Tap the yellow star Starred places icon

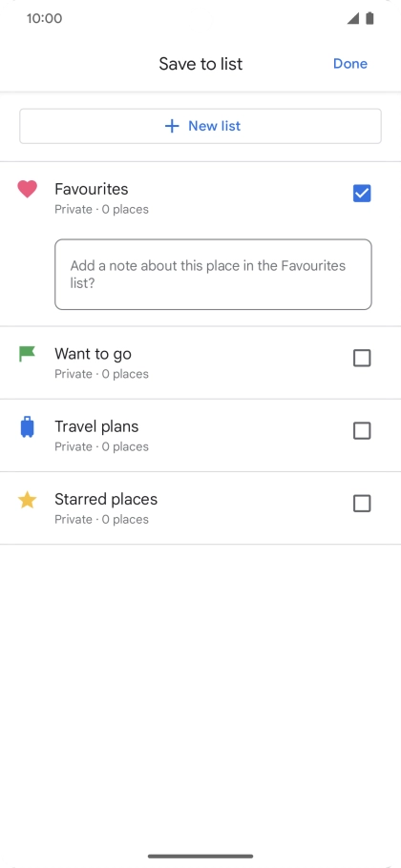(x=27, y=500)
